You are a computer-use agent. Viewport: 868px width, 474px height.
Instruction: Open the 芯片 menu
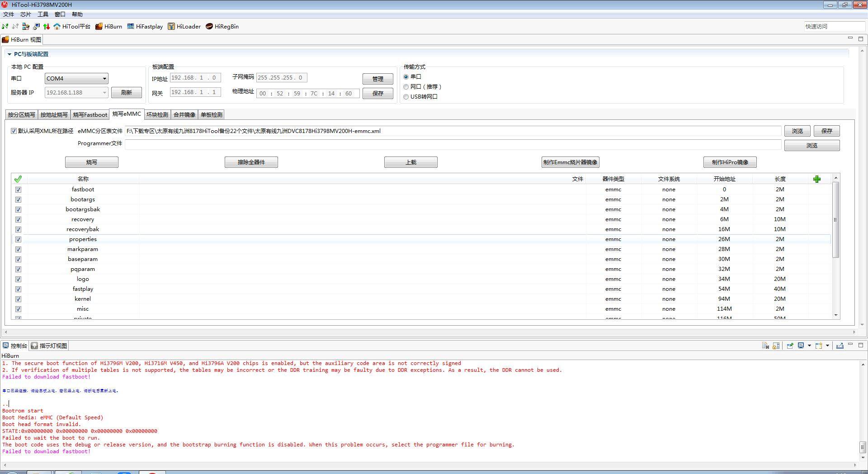click(x=25, y=14)
